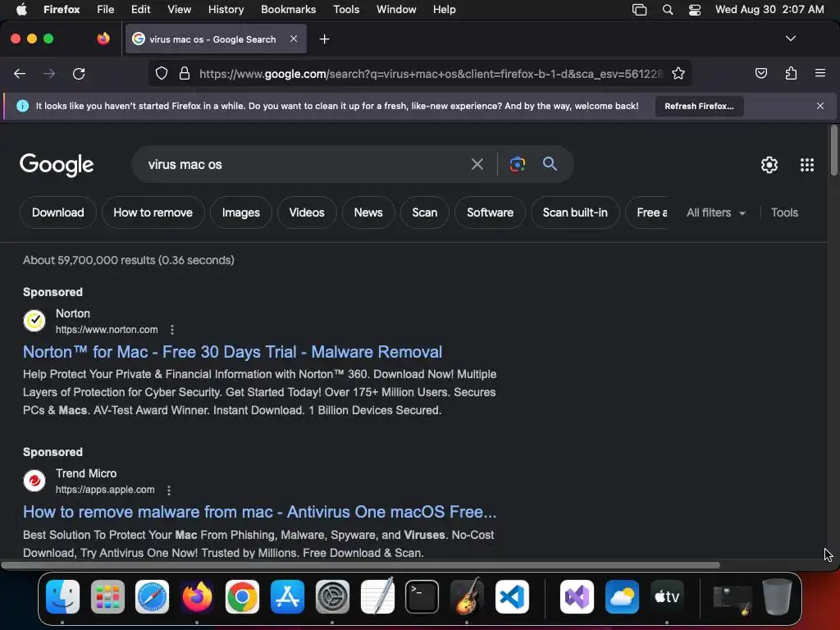Open Visual Studio Code from the Dock
840x630 pixels.
(x=512, y=597)
